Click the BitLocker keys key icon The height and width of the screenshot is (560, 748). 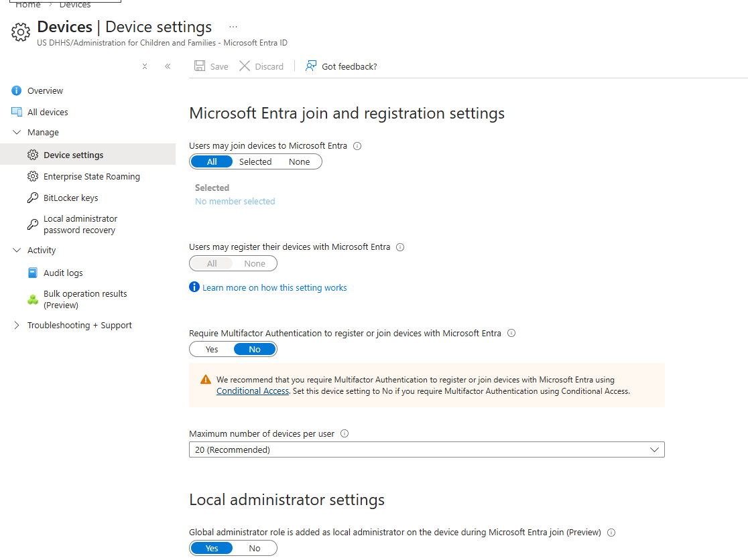click(32, 198)
